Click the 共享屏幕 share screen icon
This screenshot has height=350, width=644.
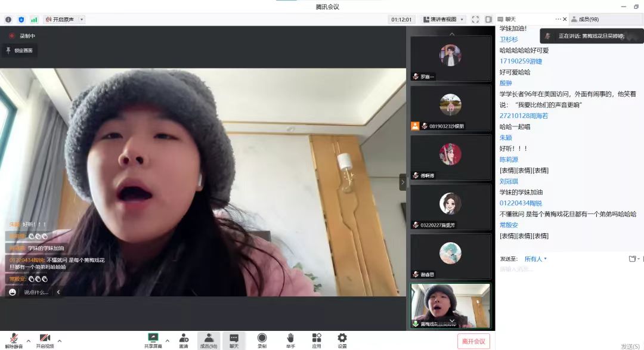click(x=153, y=340)
